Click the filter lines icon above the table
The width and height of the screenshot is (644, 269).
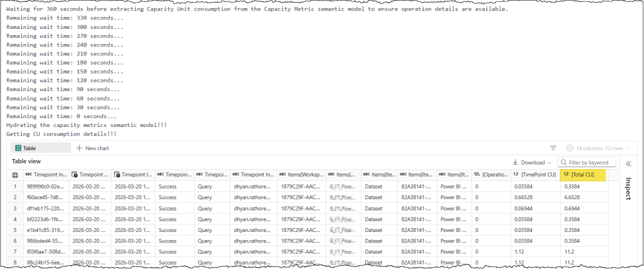(553, 148)
